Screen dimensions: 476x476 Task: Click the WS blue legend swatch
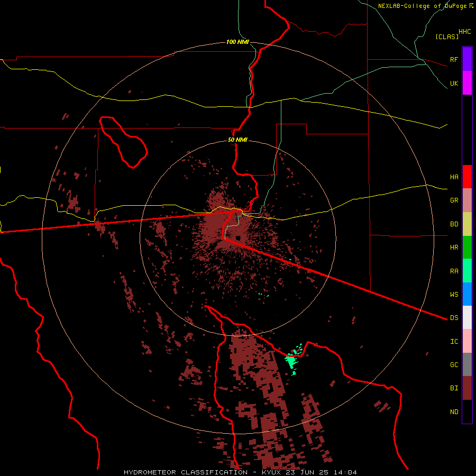click(467, 294)
